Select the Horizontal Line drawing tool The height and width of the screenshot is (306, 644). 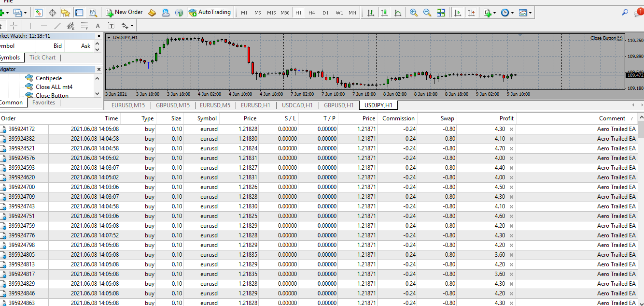click(x=44, y=26)
